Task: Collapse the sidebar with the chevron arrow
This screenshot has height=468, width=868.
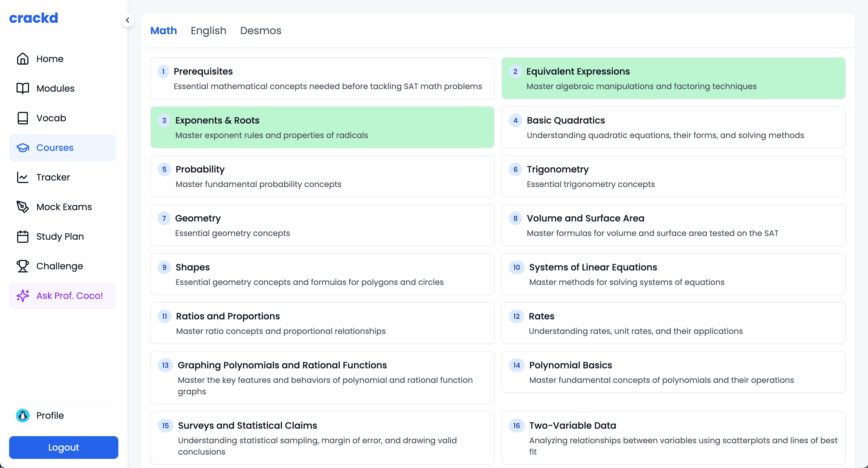Action: tap(128, 20)
